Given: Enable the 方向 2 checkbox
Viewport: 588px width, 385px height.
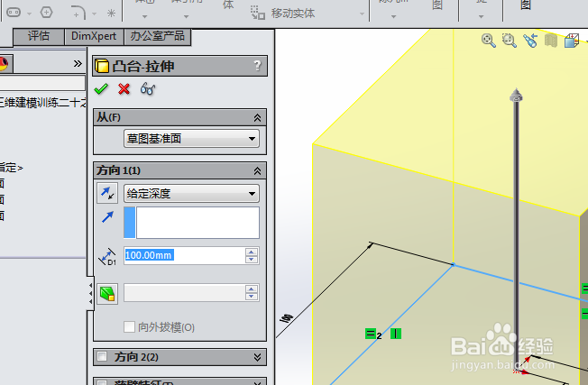Looking at the screenshot, I should pyautogui.click(x=102, y=356).
